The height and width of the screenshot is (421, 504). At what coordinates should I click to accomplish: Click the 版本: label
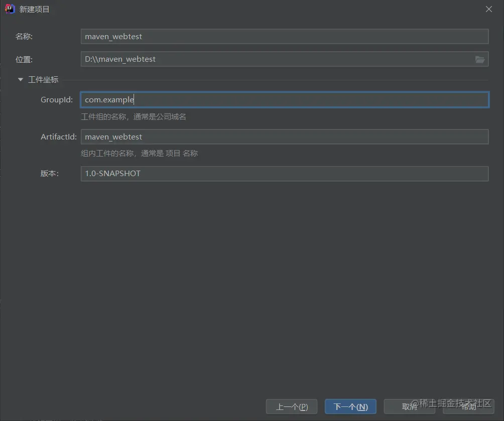pyautogui.click(x=50, y=174)
